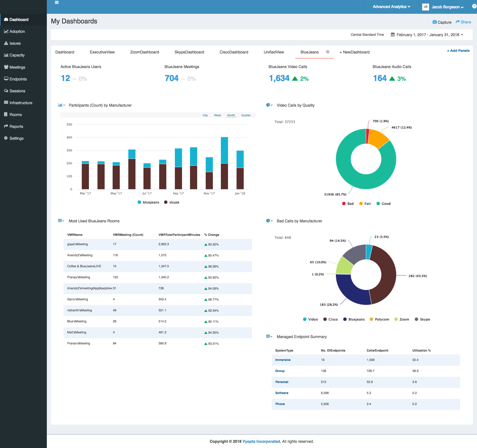
Task: Open the Software system type link
Action: (282, 393)
